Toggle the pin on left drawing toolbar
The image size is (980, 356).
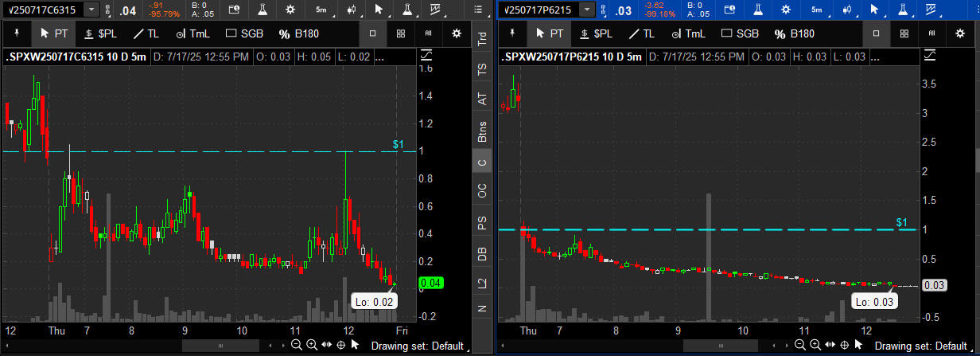16,33
